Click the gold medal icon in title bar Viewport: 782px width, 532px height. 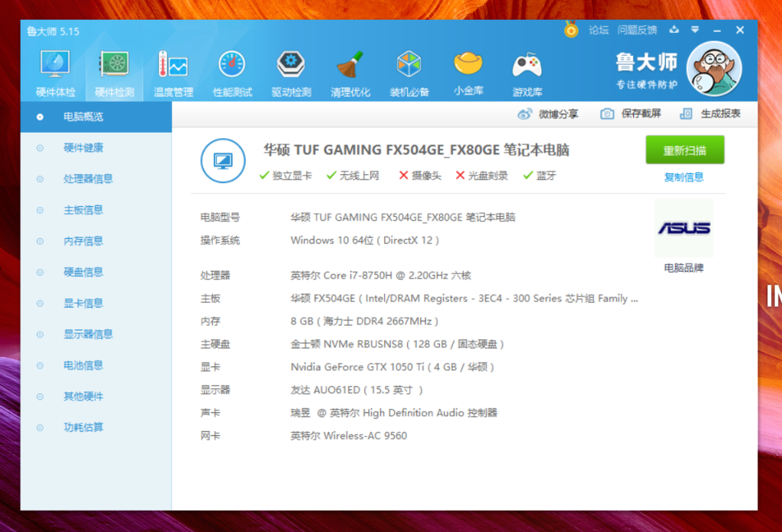pyautogui.click(x=571, y=30)
